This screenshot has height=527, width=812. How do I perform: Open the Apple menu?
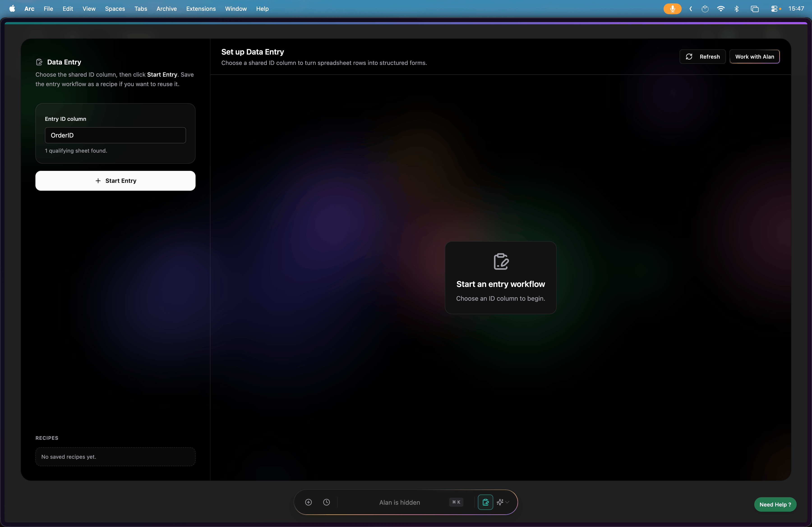point(12,9)
